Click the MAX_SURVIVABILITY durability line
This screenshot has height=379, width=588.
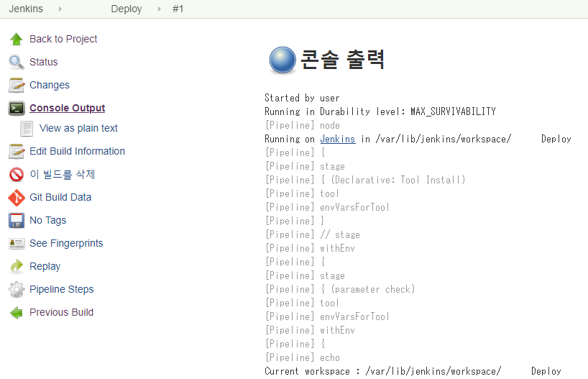(380, 111)
